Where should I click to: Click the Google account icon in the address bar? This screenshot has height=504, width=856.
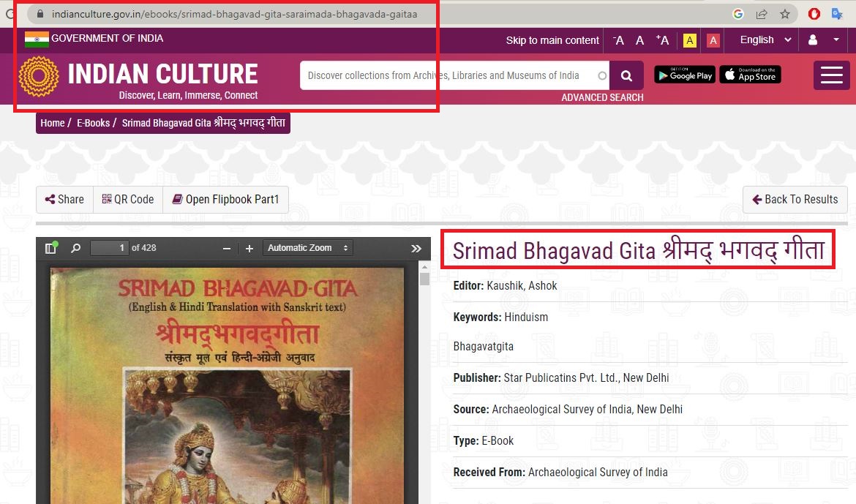pos(738,14)
